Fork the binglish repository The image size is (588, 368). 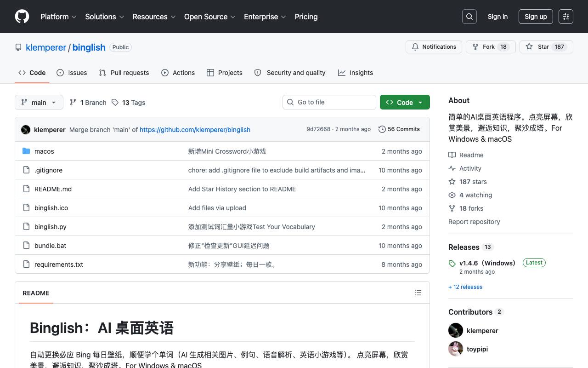pos(491,47)
